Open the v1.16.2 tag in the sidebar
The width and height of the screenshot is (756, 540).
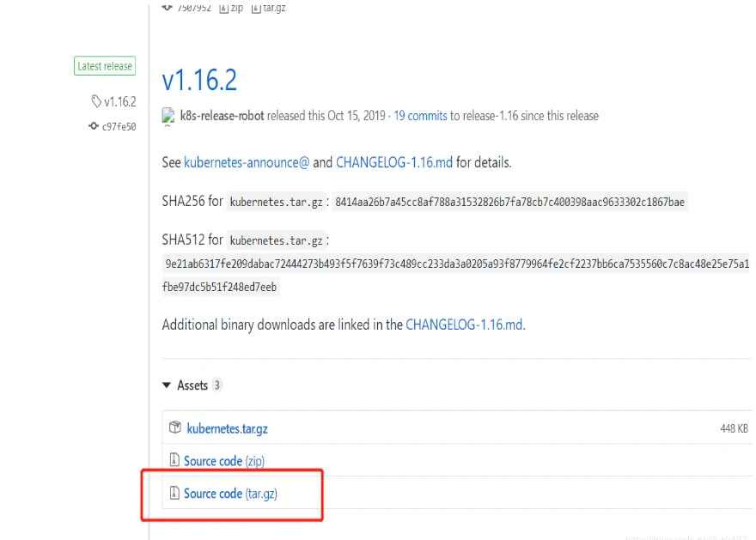point(120,101)
